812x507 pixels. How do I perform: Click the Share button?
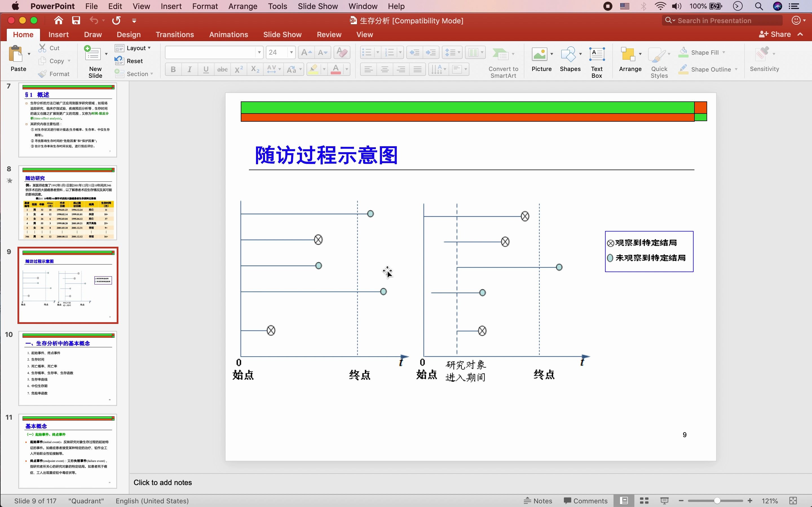[x=775, y=34]
